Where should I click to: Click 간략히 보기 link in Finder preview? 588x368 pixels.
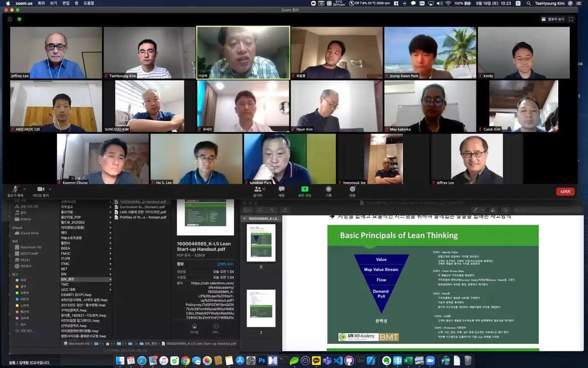tap(225, 264)
